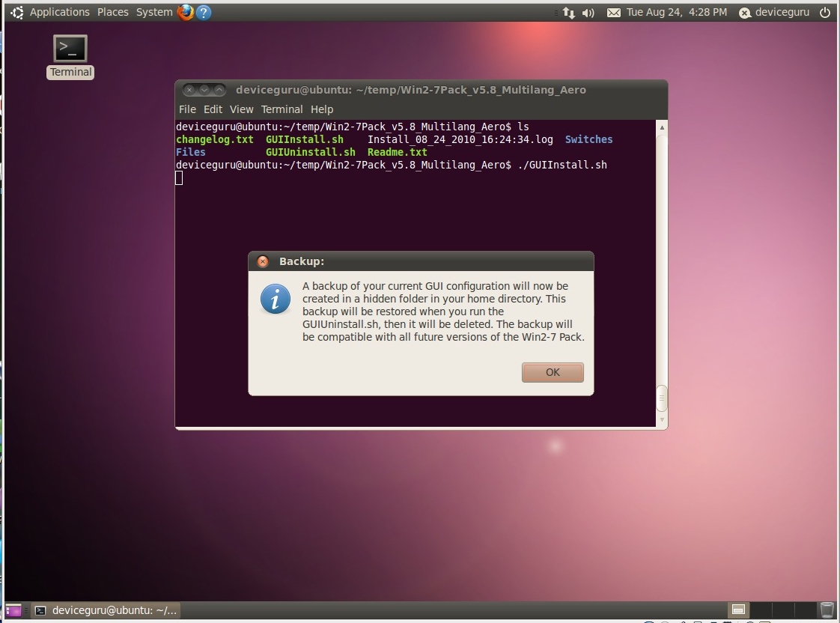This screenshot has width=840, height=623.
Task: Open the volume speaker icon
Action: coord(588,13)
